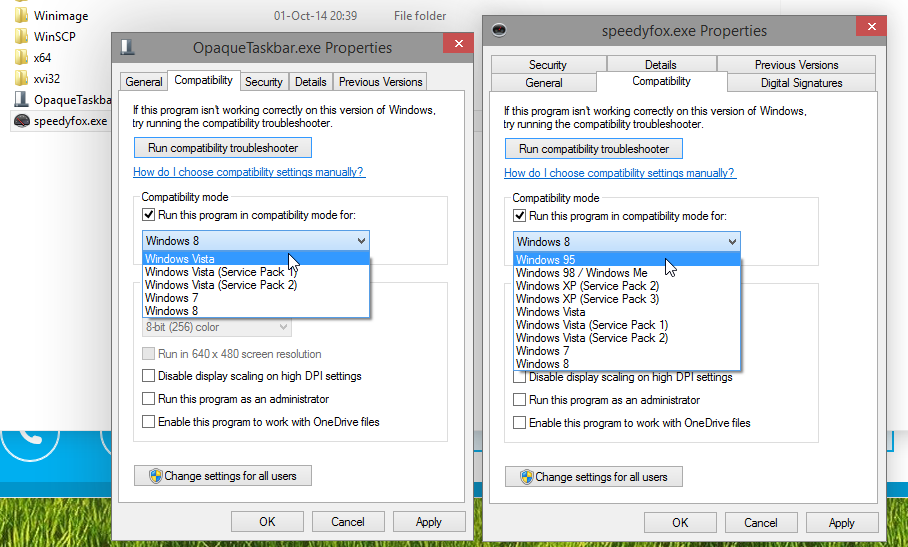The height and width of the screenshot is (547, 908).
Task: Open Previous Versions tab in OpaqueTaskbar Properties
Action: coord(380,82)
